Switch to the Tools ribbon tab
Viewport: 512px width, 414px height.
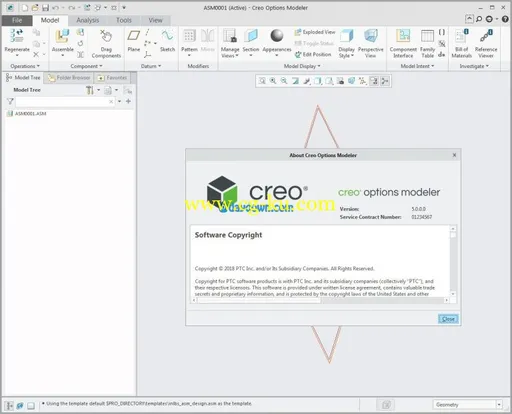pos(124,20)
